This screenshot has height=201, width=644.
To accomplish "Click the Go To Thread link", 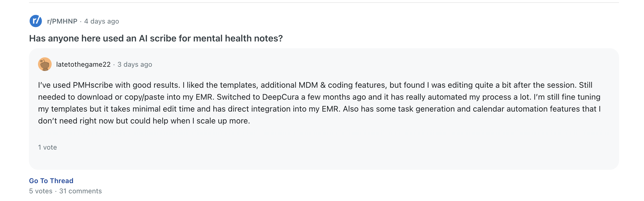I will (51, 181).
